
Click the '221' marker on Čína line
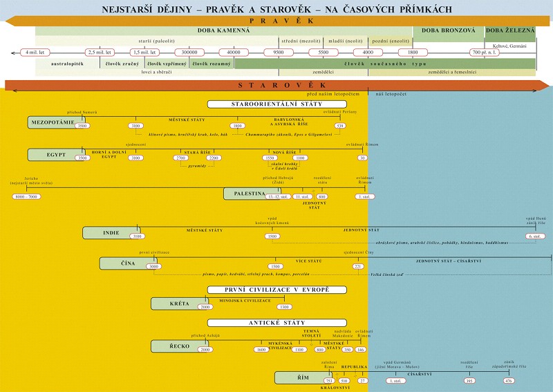coord(358,267)
